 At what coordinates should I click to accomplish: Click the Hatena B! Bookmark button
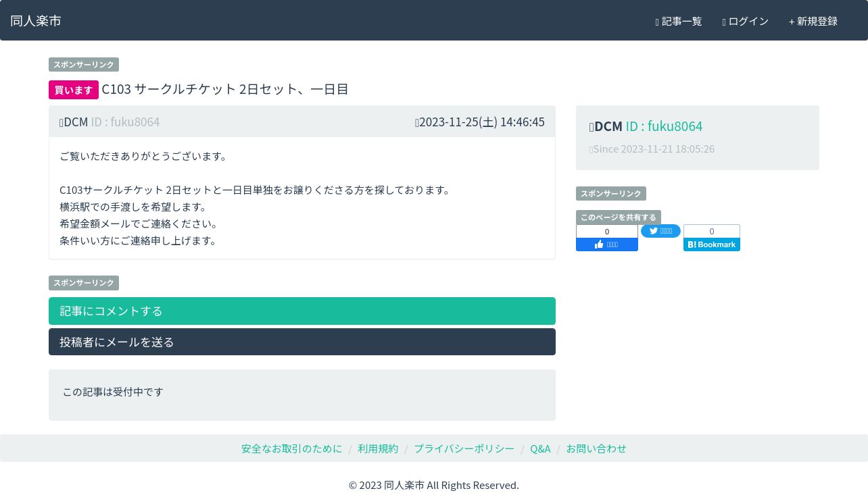pyautogui.click(x=712, y=244)
